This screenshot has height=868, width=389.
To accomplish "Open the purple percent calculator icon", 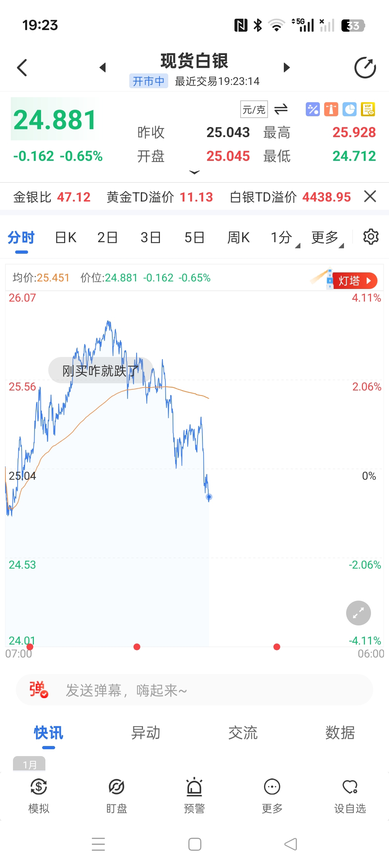I will 312,109.
